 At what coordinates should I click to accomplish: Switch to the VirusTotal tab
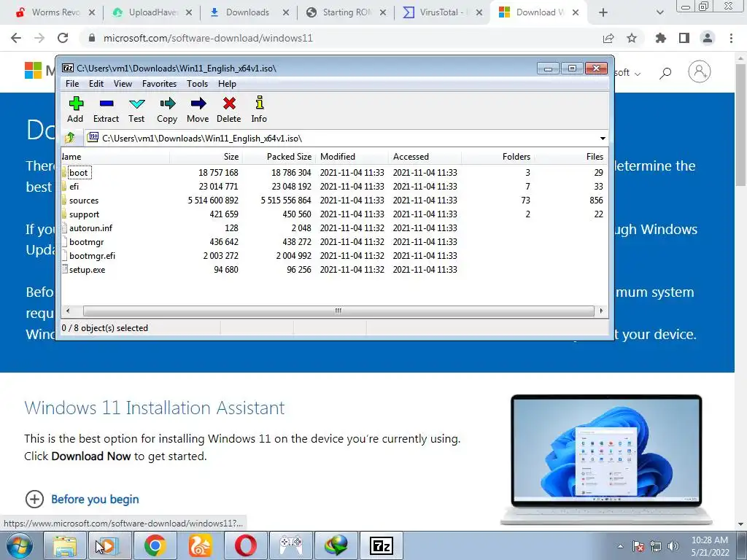(x=443, y=12)
